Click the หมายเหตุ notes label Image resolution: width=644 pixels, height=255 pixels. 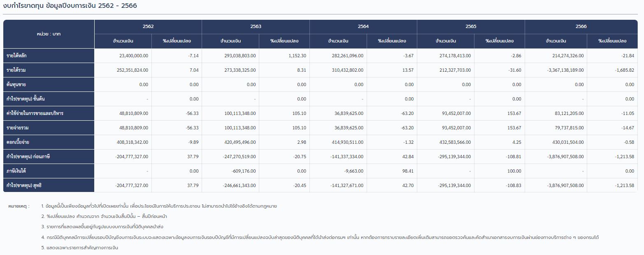click(x=19, y=206)
